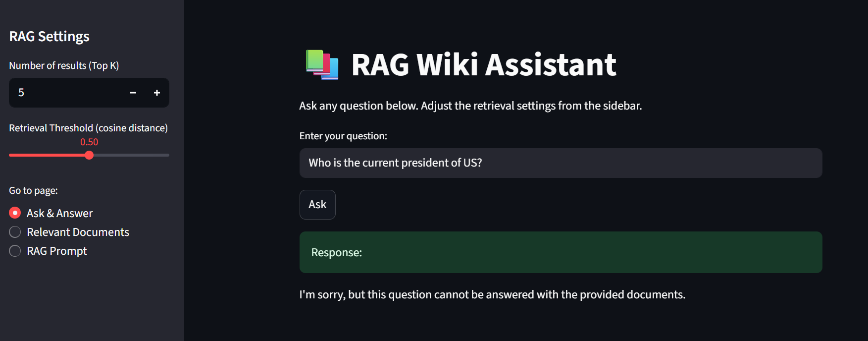Click the Enter your question: label
The height and width of the screenshot is (341, 868).
coord(343,135)
